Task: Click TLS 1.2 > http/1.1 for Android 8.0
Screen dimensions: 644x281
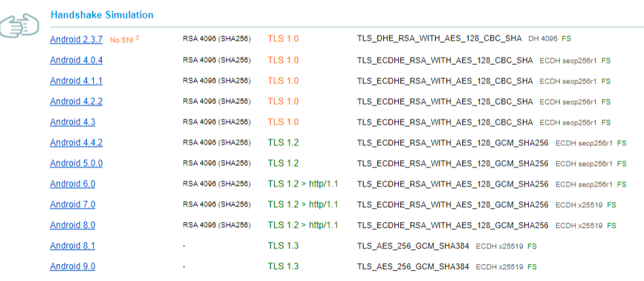Action: (x=303, y=225)
